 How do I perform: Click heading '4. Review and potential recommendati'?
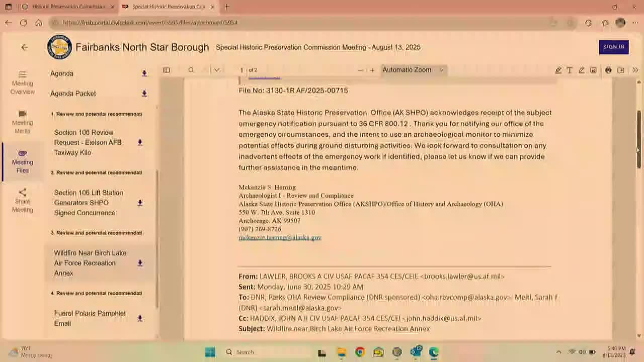97,293
